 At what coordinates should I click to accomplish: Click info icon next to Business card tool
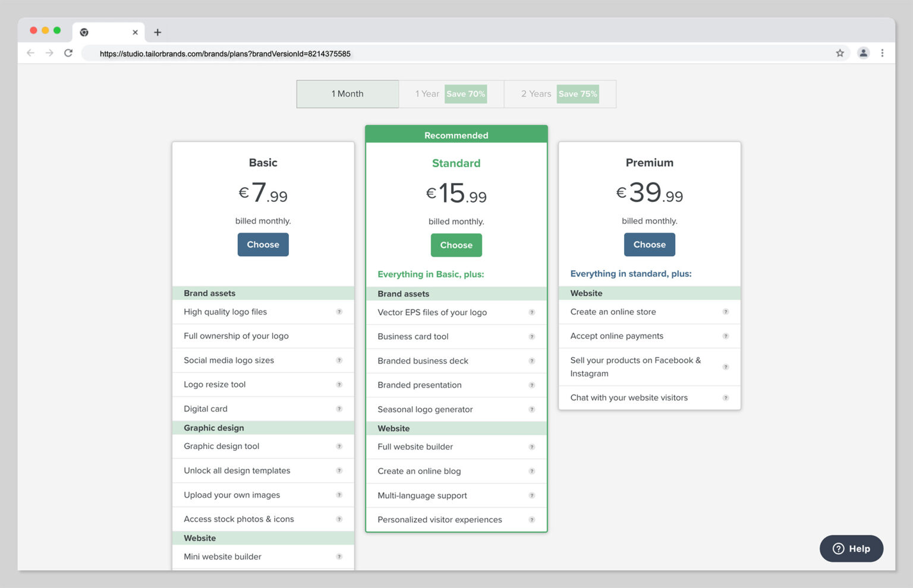tap(532, 337)
